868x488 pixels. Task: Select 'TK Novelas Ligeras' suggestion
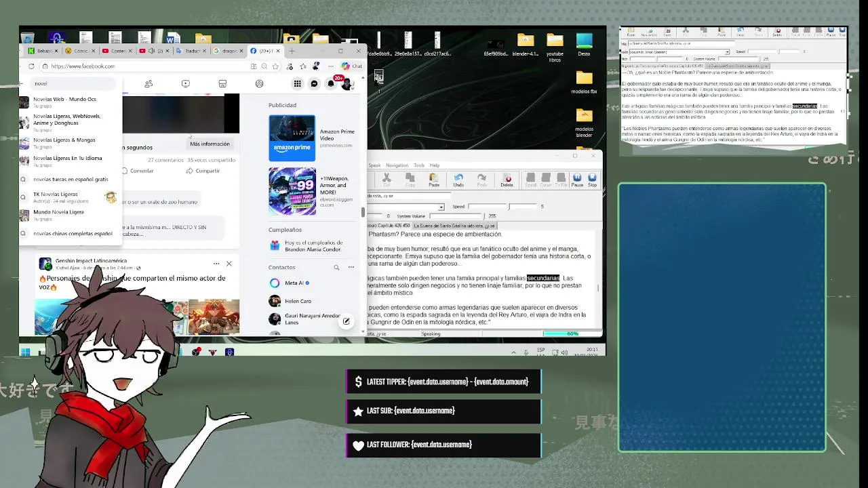[x=71, y=197]
